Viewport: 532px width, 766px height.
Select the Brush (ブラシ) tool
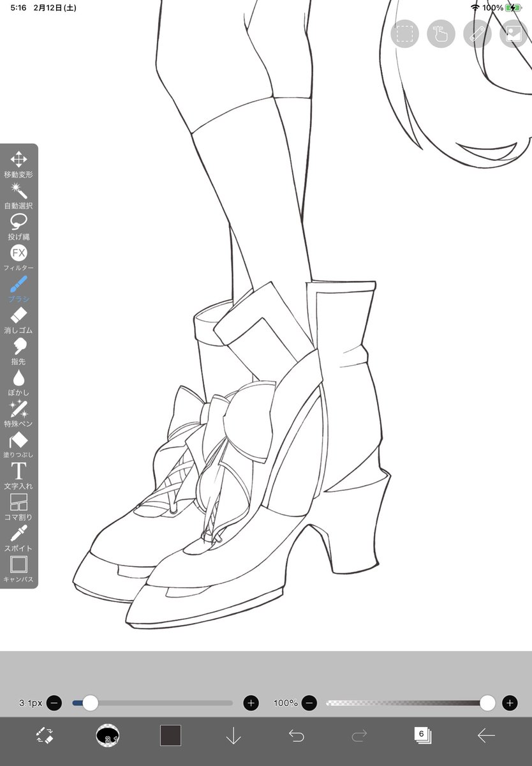pos(18,290)
